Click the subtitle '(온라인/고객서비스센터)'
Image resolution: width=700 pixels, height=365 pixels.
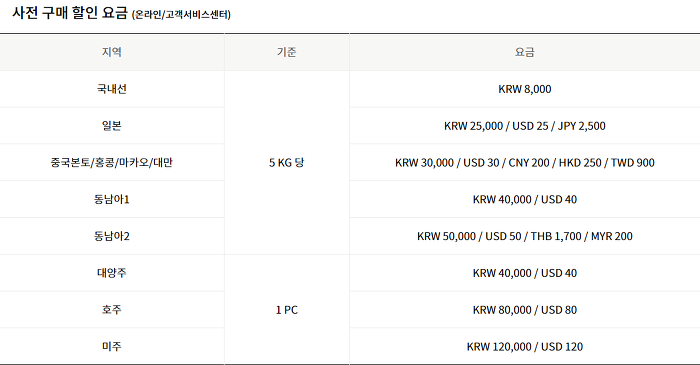tap(181, 15)
